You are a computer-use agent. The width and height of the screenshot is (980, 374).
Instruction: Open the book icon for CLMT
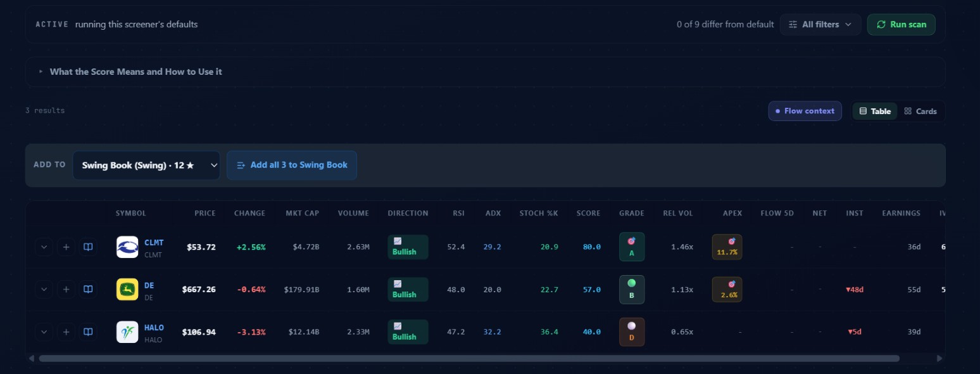[88, 247]
